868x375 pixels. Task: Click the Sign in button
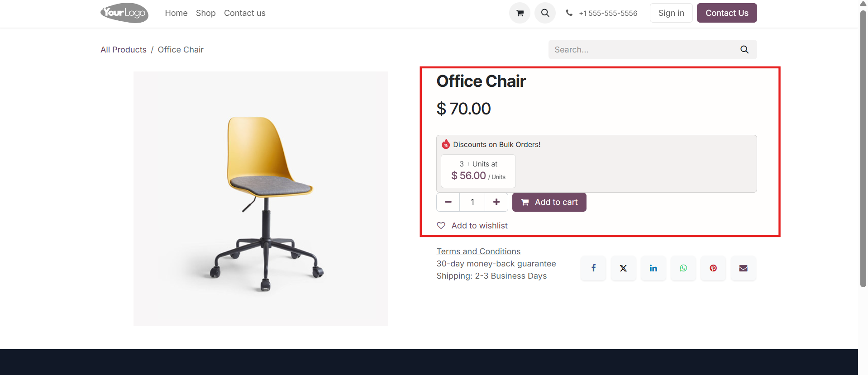pyautogui.click(x=671, y=13)
